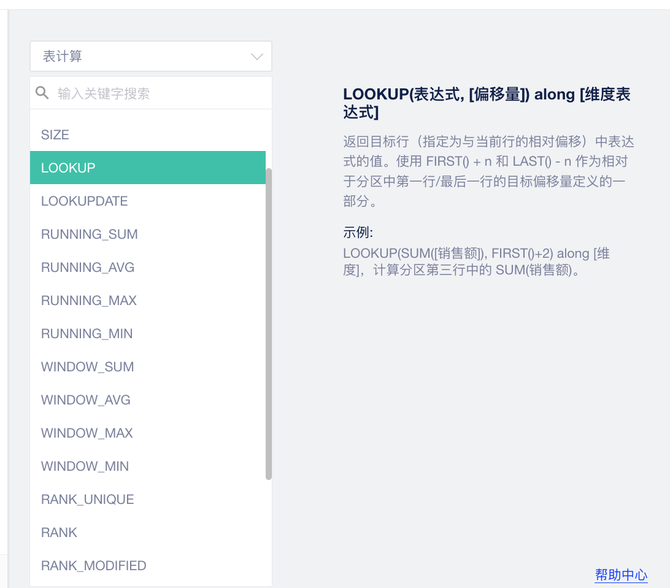Click the dropdown chevron arrow

(x=257, y=57)
